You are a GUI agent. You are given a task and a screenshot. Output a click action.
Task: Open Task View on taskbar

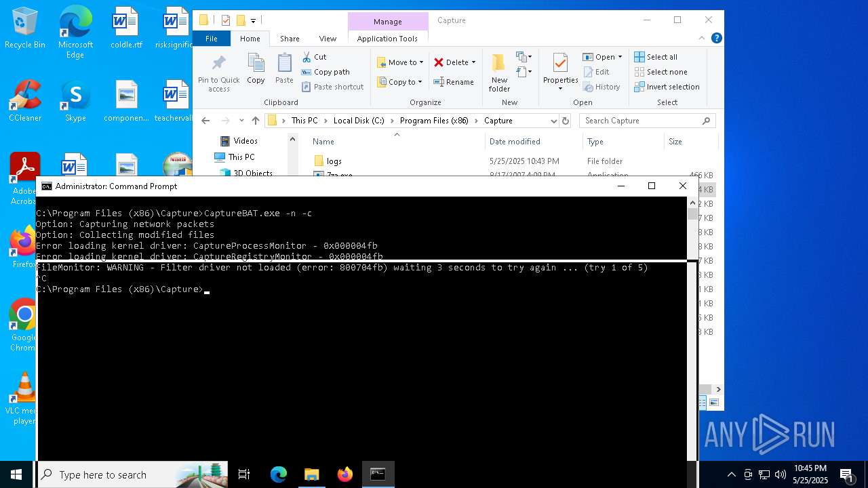click(244, 474)
